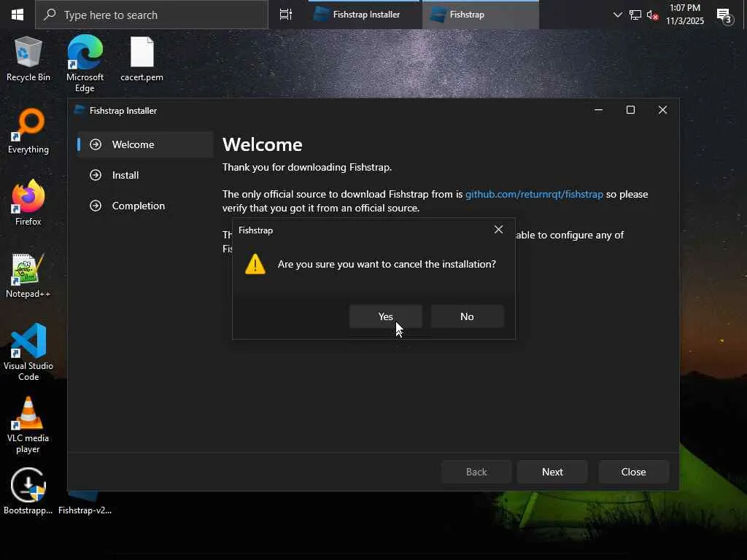This screenshot has width=747, height=560.
Task: Switch to Fishstrap Installer taskbar item
Action: pos(365,15)
